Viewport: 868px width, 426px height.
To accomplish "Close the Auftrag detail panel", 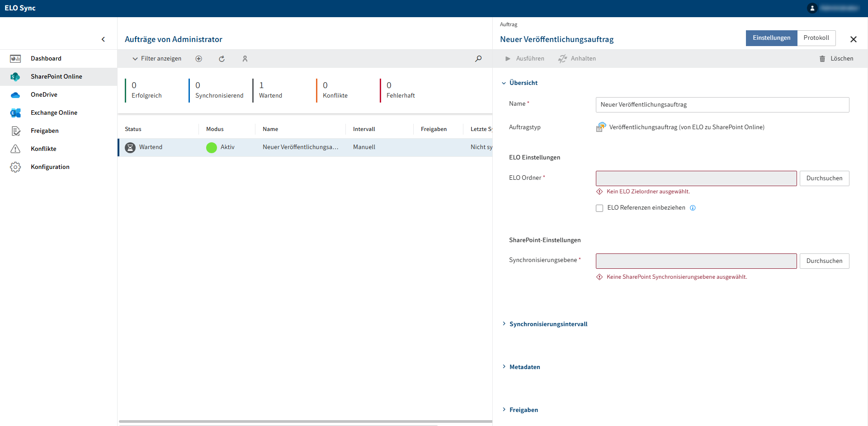I will [854, 39].
